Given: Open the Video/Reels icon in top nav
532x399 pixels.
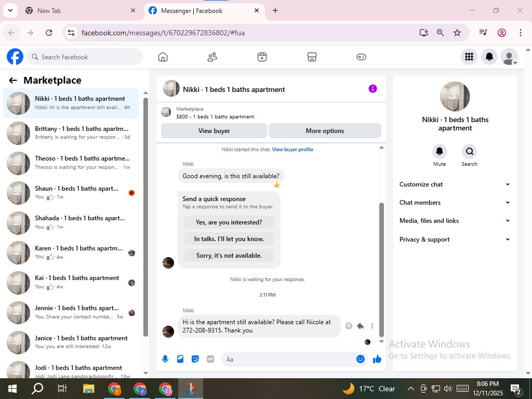Looking at the screenshot, I should [262, 57].
